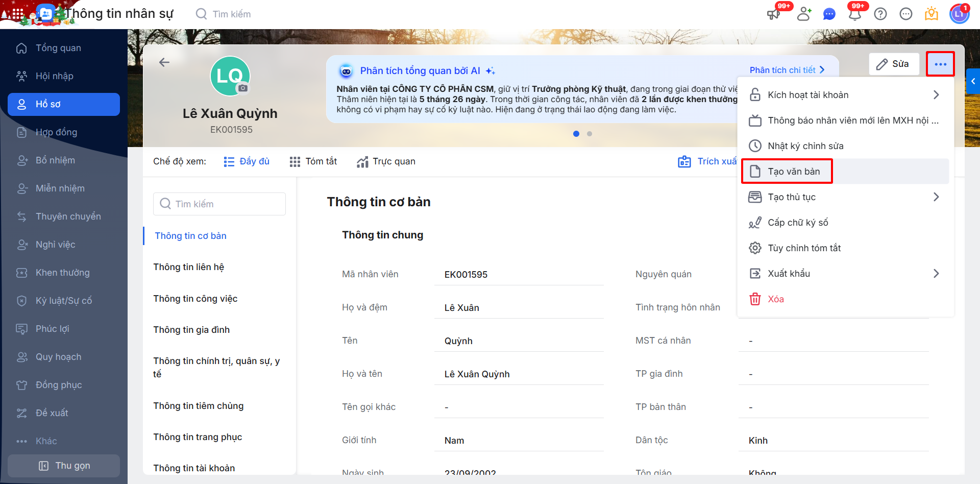Image resolution: width=980 pixels, height=484 pixels.
Task: Expand the collapsed right side panel
Action: point(973,81)
